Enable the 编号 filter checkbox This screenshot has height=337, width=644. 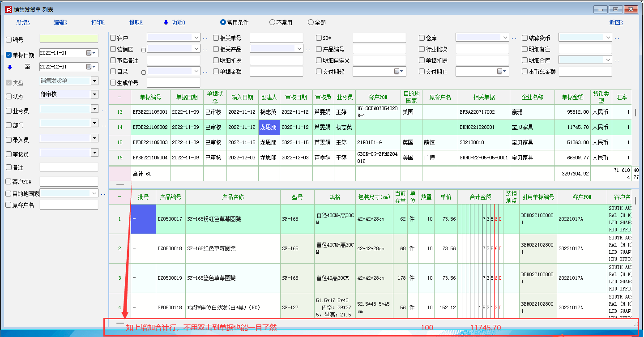tap(9, 39)
